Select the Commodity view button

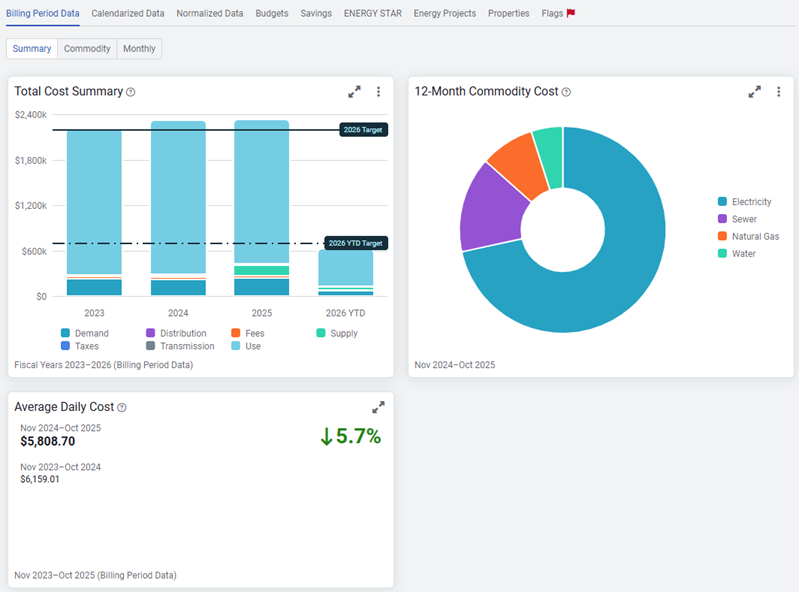87,49
